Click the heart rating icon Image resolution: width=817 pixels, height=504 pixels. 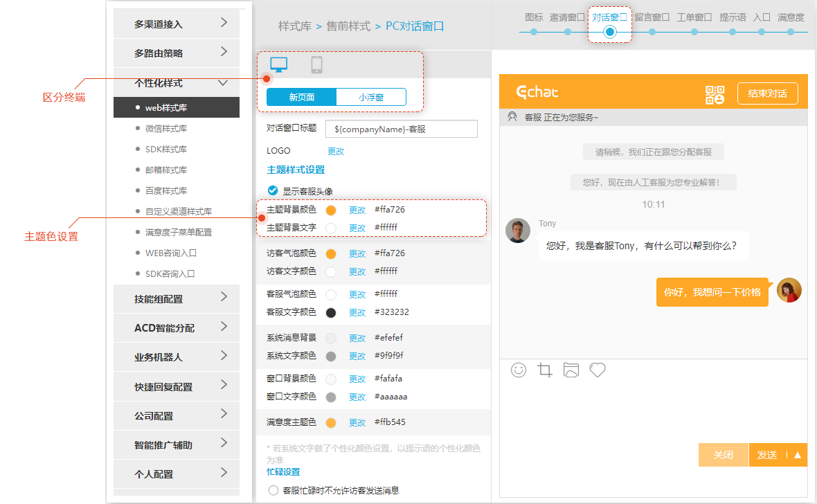pyautogui.click(x=598, y=370)
